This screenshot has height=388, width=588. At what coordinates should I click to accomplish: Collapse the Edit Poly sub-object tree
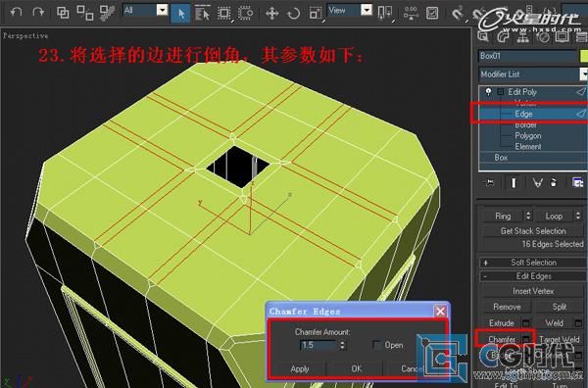500,92
